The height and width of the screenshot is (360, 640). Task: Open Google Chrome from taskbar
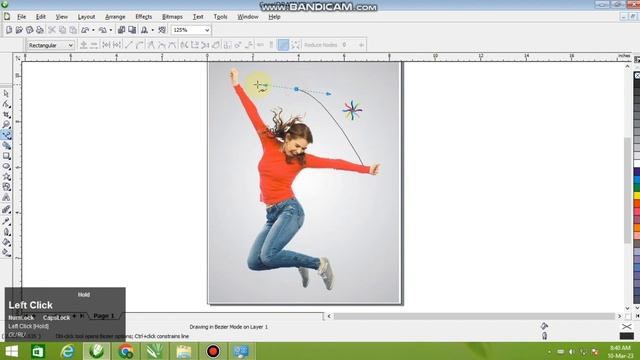pos(126,351)
